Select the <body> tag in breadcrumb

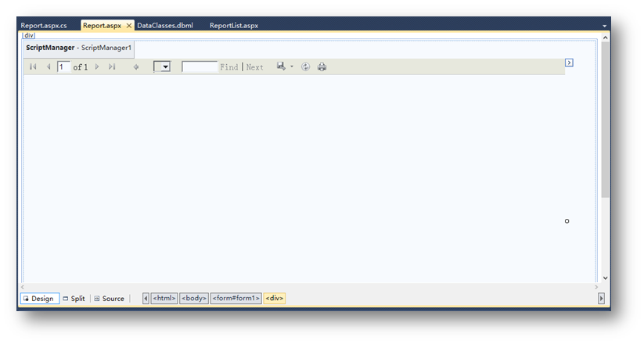tap(194, 298)
